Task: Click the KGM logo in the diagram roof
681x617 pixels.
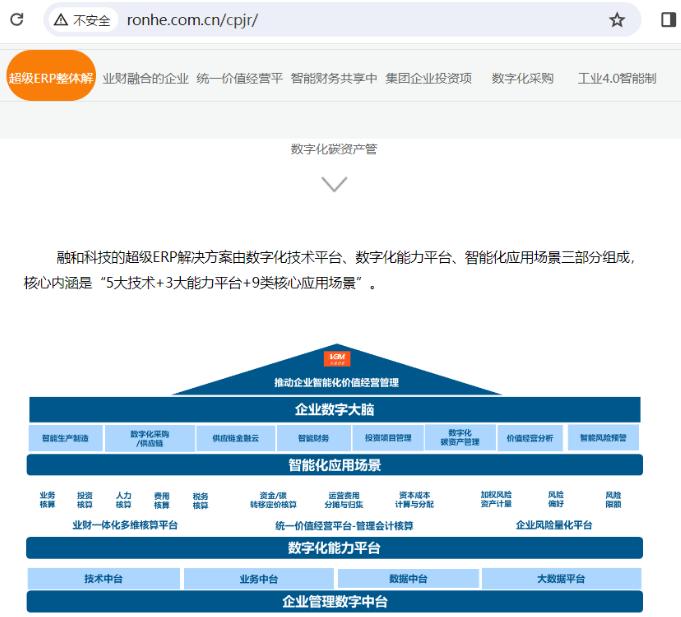Action: [337, 359]
